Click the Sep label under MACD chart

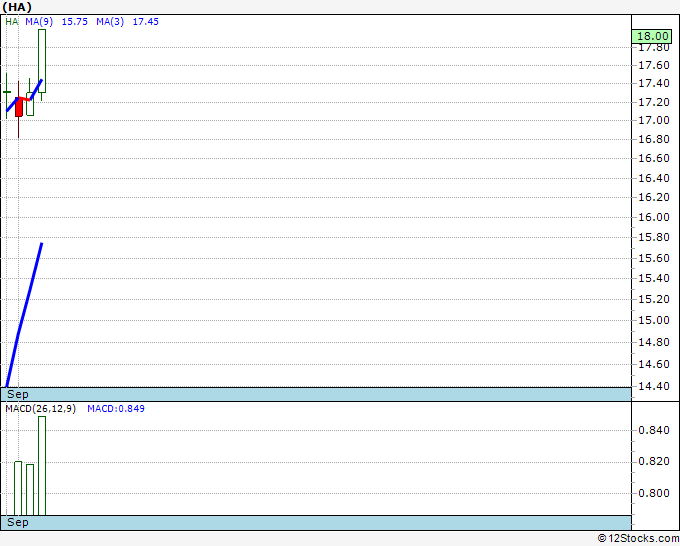point(18,522)
